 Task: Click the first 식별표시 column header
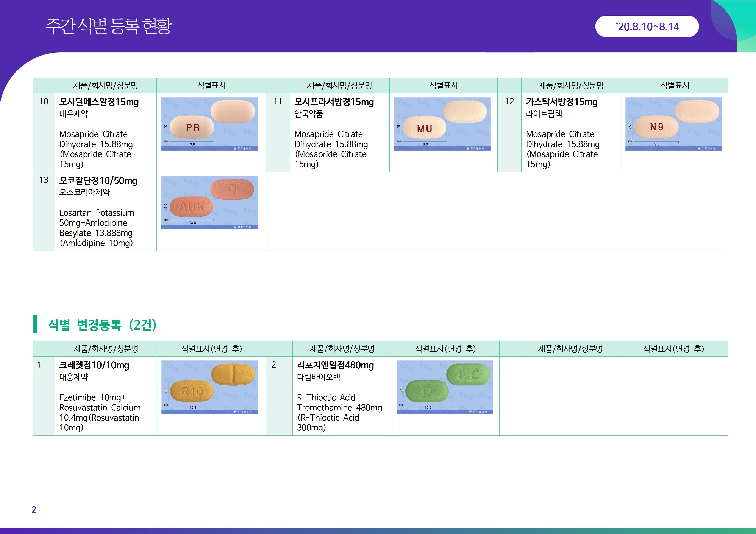211,85
